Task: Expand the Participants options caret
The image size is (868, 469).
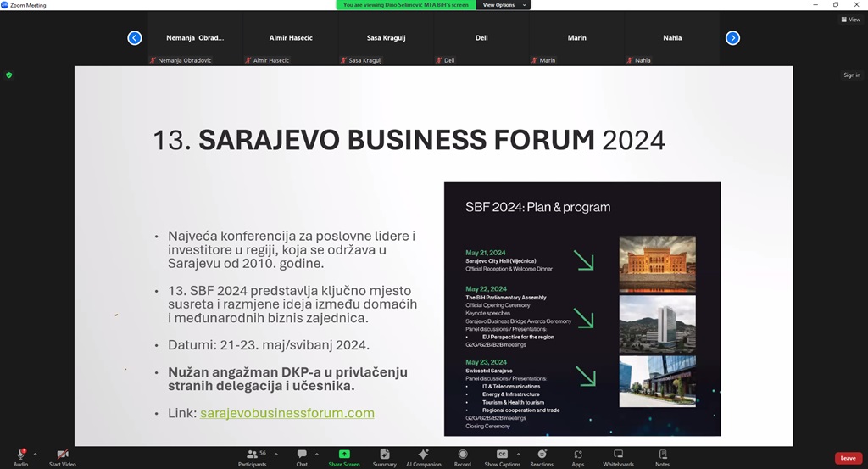Action: pos(276,454)
